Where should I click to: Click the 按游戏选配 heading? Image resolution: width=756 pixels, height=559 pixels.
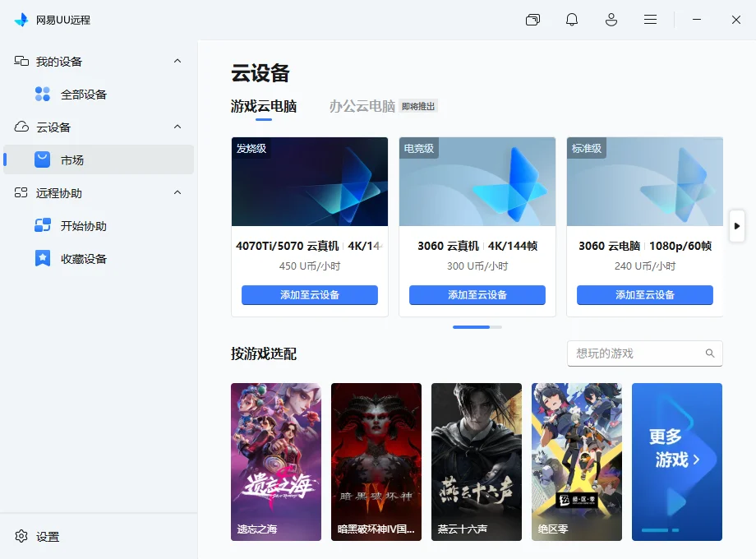point(264,353)
